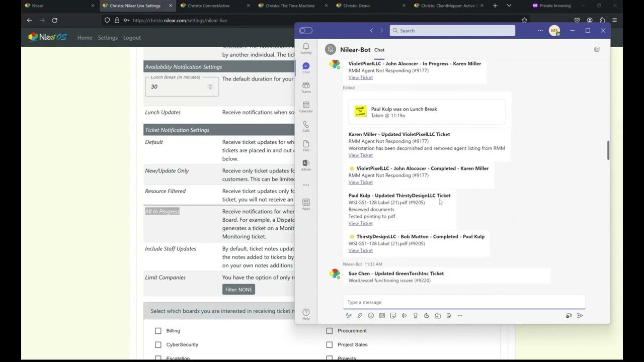Check the Procurement board checkbox
This screenshot has height=362, width=644.
pos(330,331)
